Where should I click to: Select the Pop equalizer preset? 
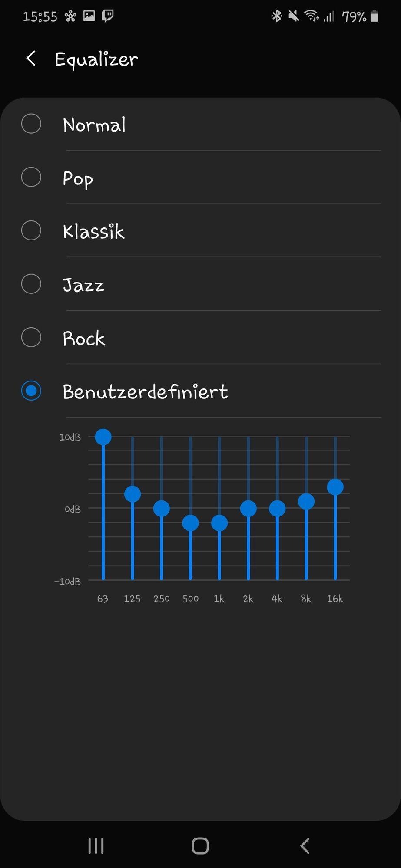31,178
